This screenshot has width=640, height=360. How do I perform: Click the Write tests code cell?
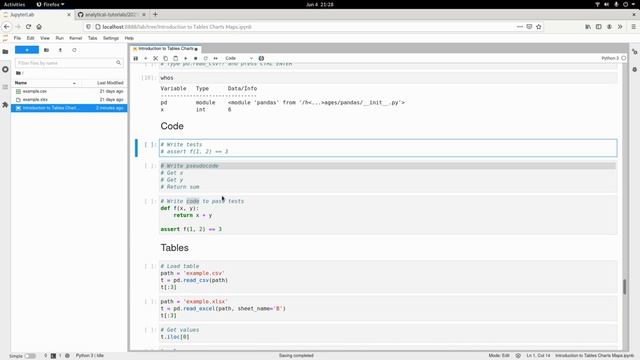click(388, 148)
